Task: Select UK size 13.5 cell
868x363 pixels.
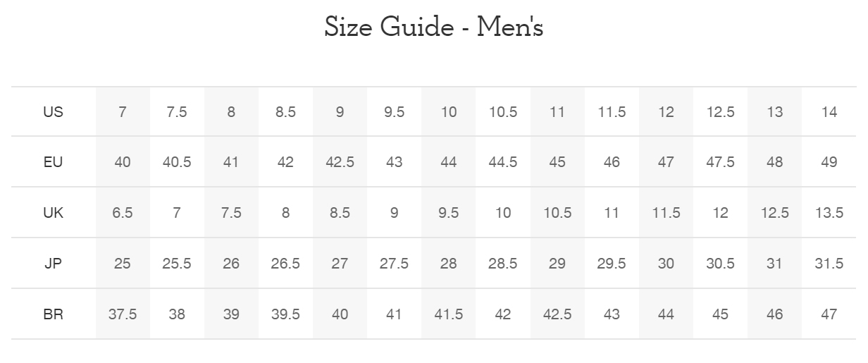Action: 829,213
